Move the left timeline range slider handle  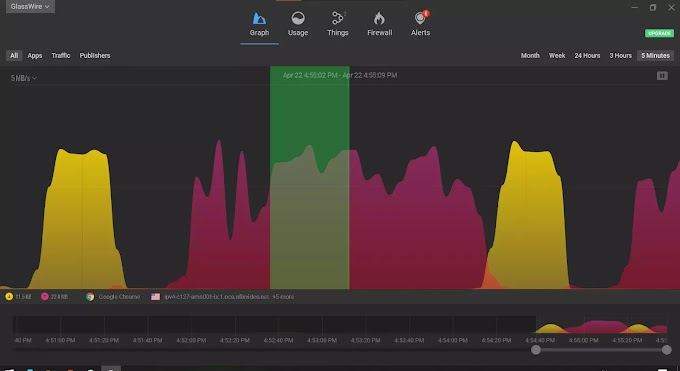[x=536, y=350]
